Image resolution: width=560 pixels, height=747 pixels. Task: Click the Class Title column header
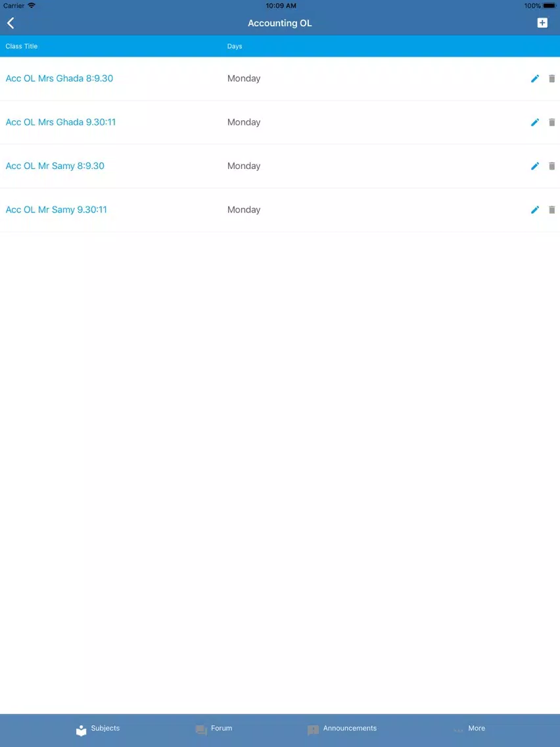tap(22, 46)
